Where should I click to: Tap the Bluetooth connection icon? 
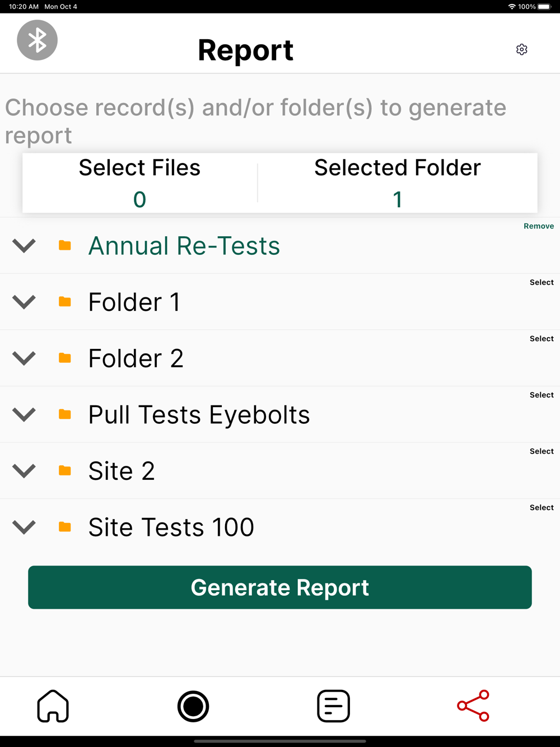(x=37, y=40)
